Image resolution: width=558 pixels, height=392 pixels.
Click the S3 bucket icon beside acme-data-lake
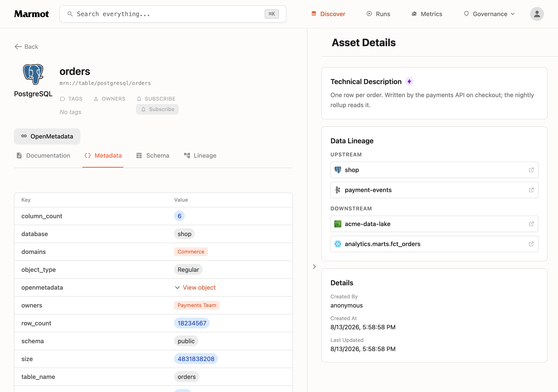[338, 224]
